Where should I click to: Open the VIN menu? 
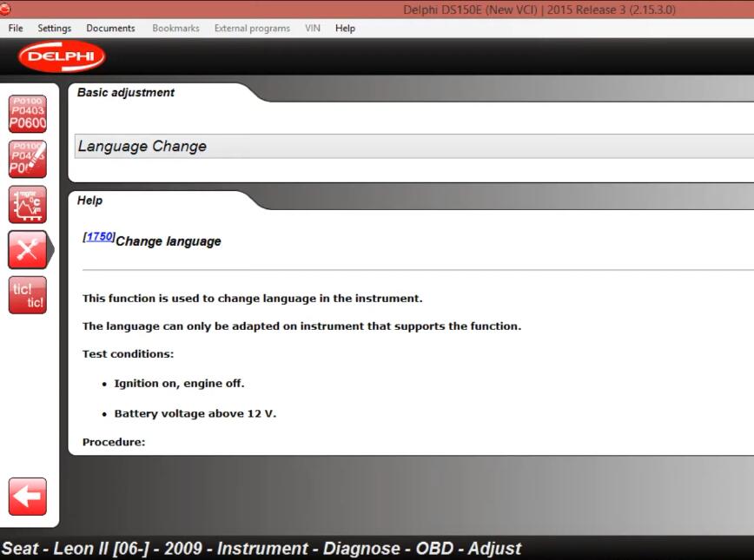point(313,29)
